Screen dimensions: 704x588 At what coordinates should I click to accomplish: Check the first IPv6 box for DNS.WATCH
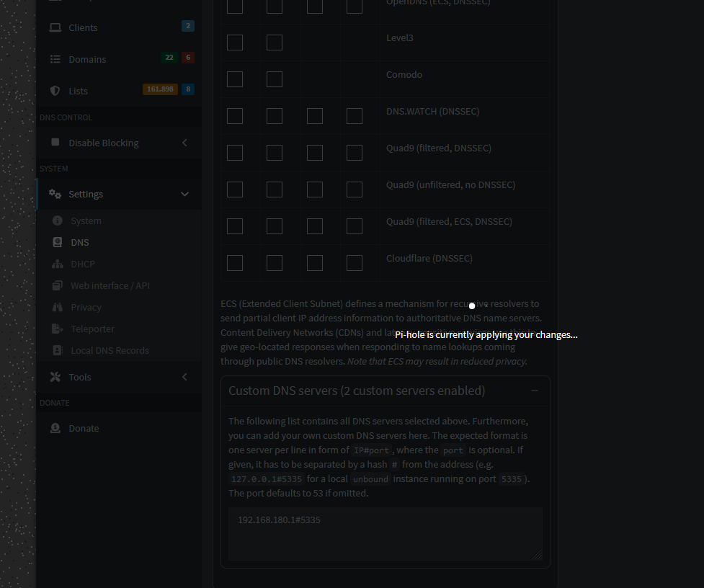point(315,116)
